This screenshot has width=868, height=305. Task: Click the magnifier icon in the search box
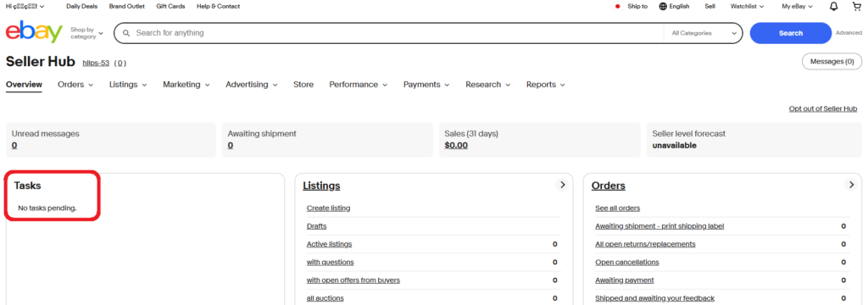126,33
